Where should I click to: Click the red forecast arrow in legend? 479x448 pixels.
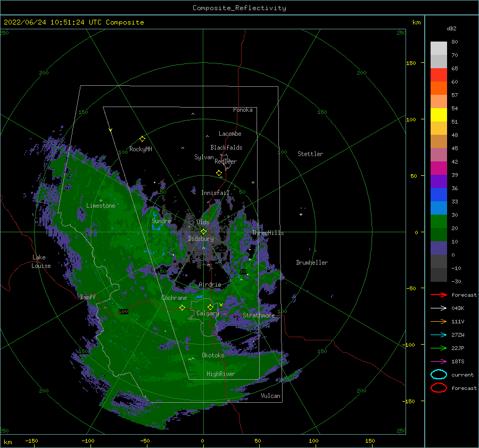[439, 295]
